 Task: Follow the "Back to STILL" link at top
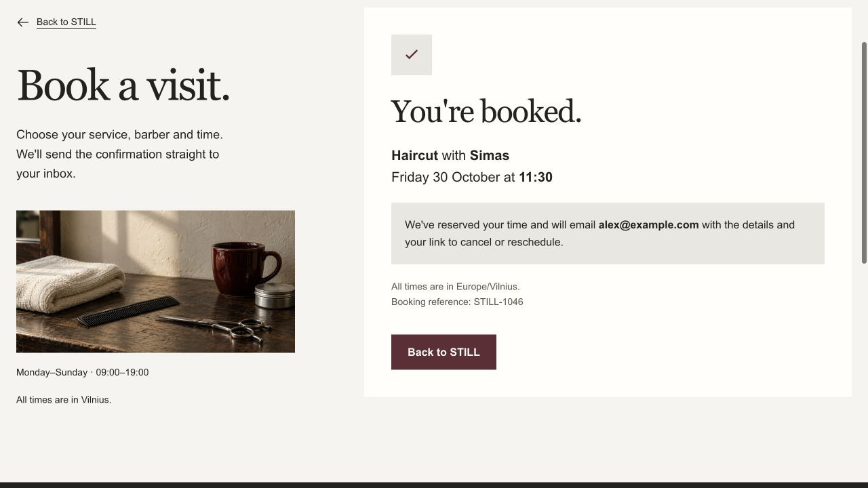pos(66,22)
